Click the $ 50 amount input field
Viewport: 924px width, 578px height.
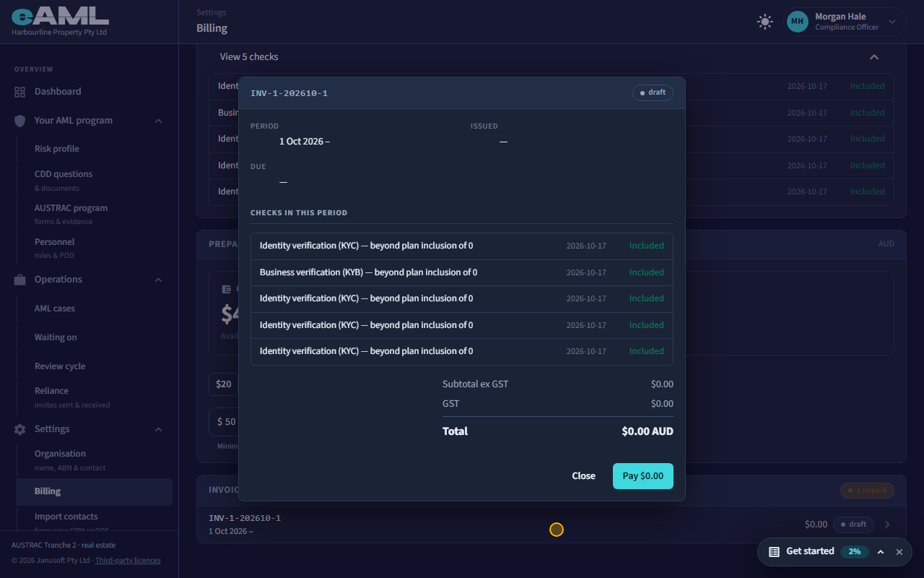click(x=225, y=422)
